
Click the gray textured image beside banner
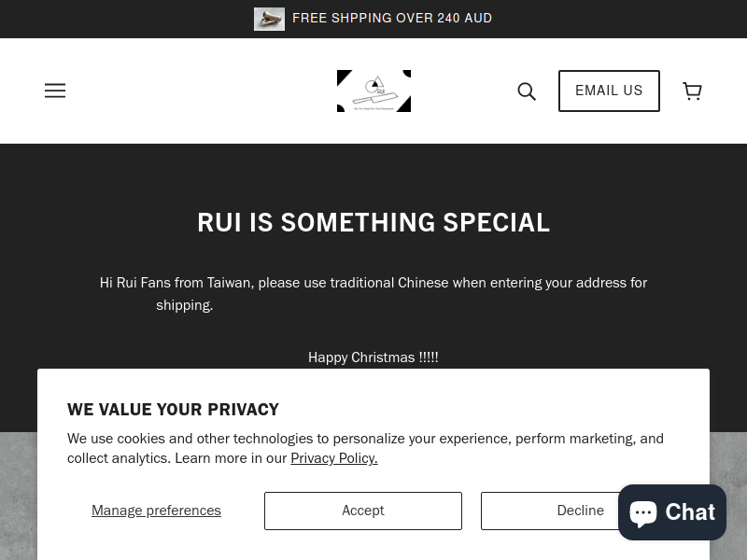coord(18,496)
